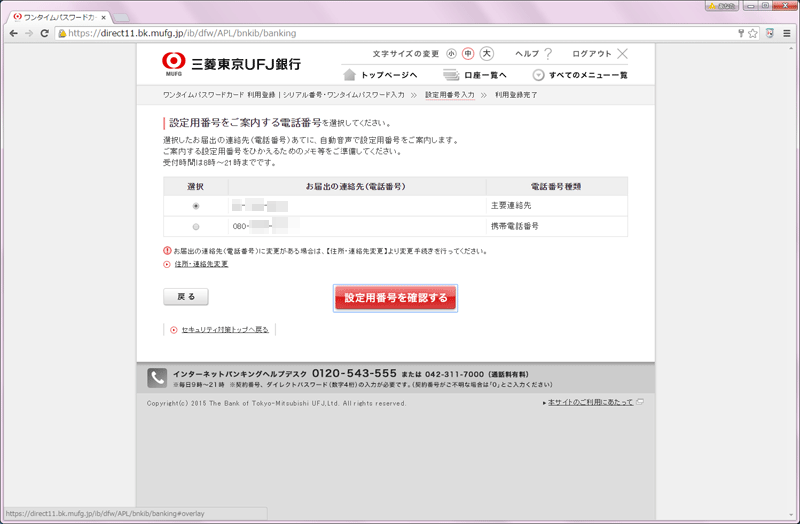This screenshot has width=800, height=524.
Task: Click the copyright notice text
Action: click(277, 403)
